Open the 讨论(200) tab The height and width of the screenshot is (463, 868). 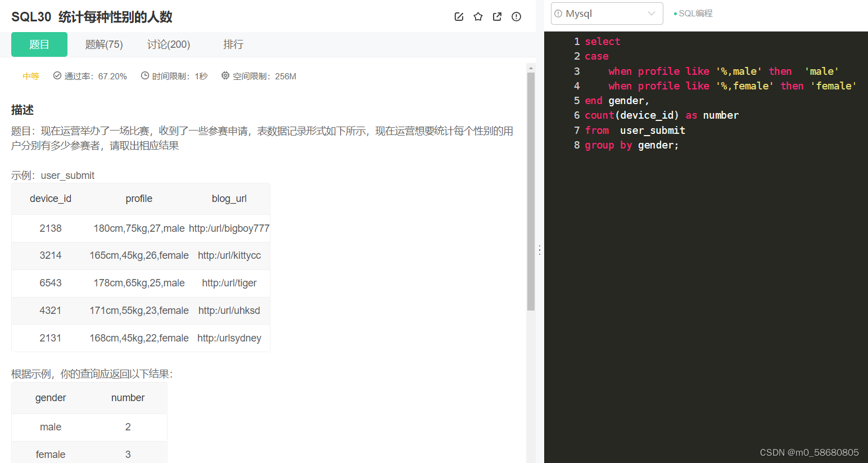click(x=169, y=44)
